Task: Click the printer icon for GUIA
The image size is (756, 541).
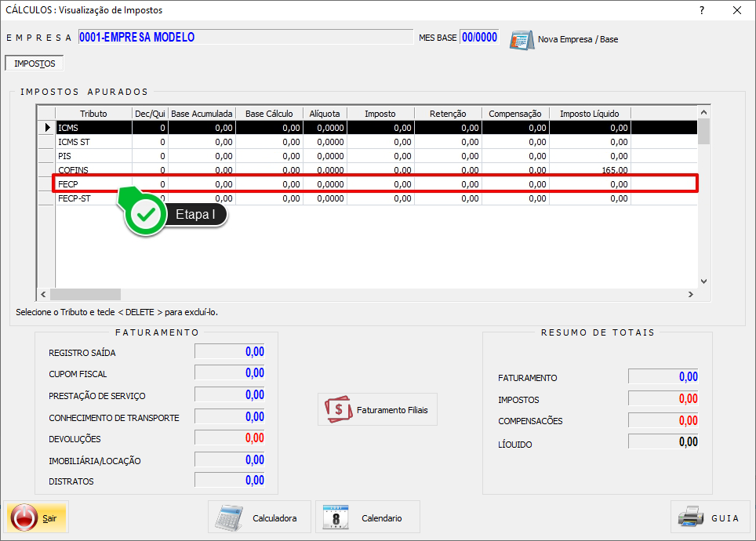Action: (x=691, y=517)
